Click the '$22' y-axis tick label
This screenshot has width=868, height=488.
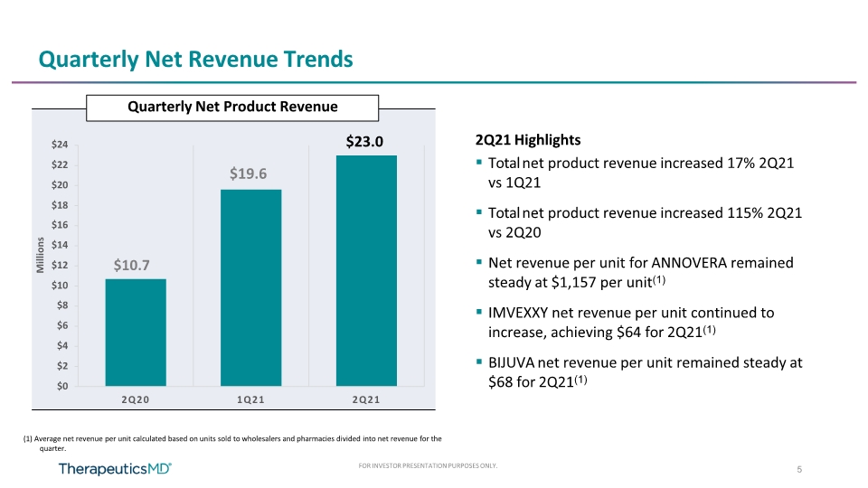60,164
